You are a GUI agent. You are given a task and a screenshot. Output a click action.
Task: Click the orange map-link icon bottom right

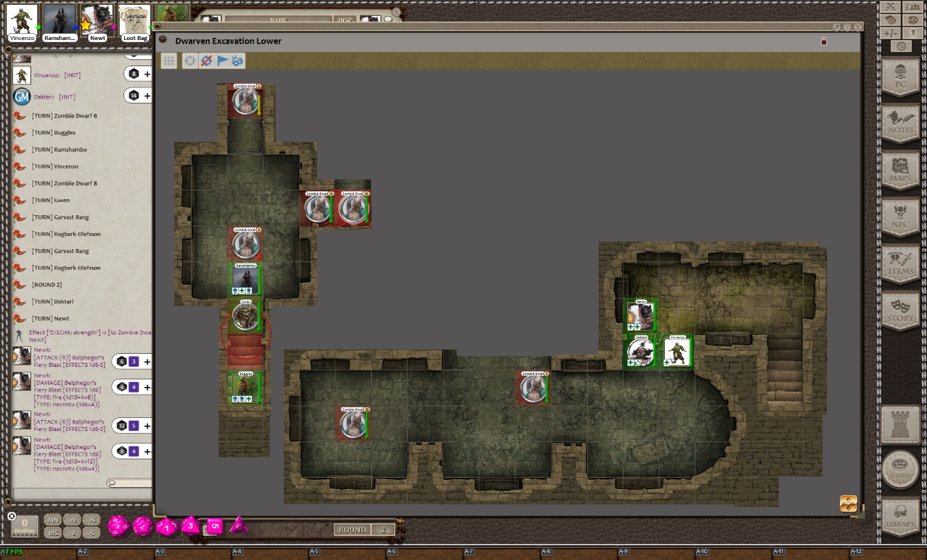pyautogui.click(x=848, y=503)
